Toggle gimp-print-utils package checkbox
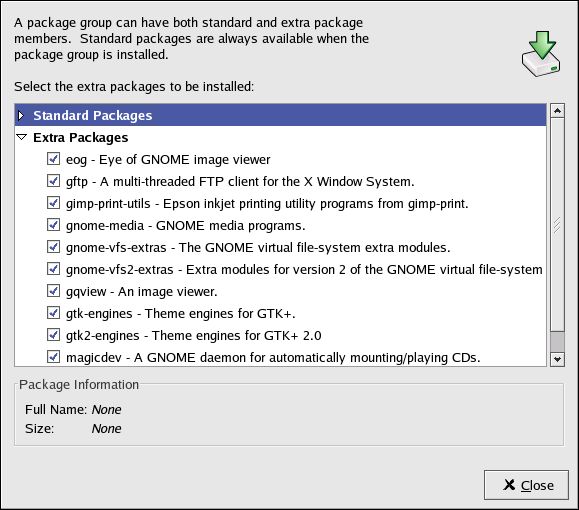The width and height of the screenshot is (579, 510). click(x=54, y=203)
